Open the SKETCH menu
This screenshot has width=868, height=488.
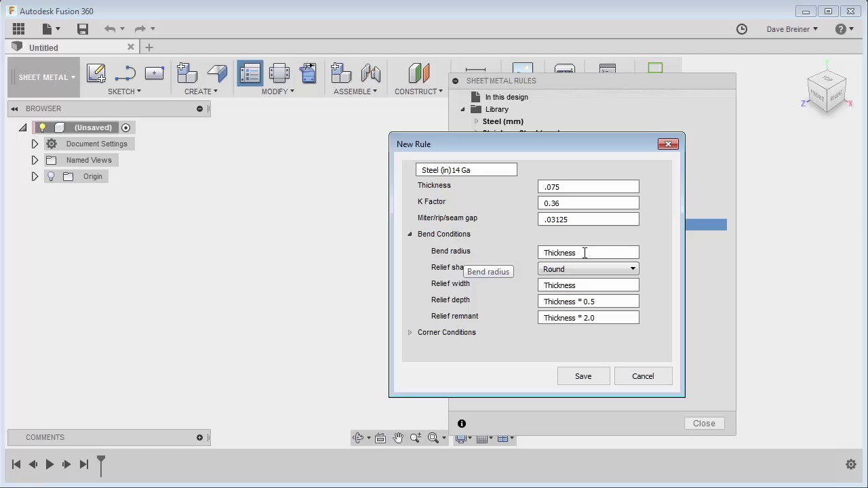coord(124,91)
